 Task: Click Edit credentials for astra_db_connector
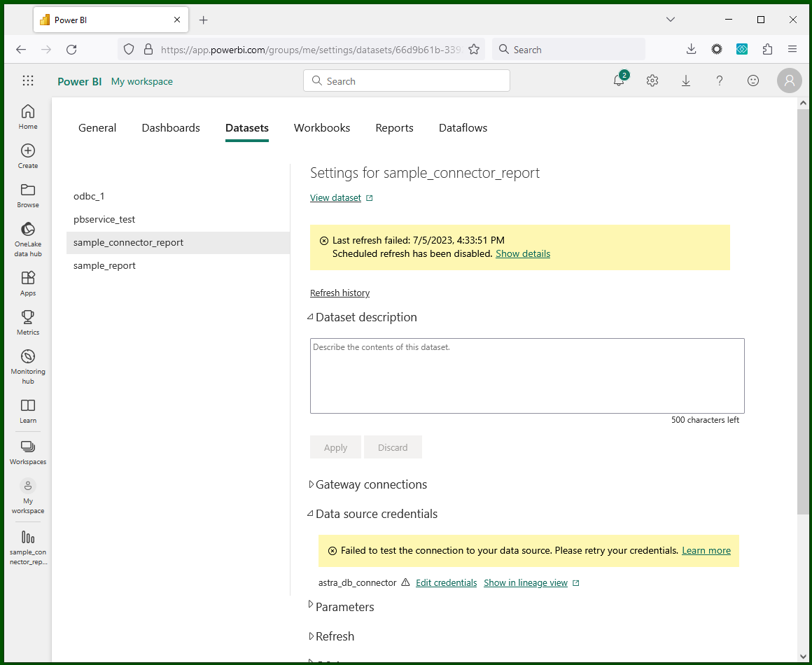point(447,582)
